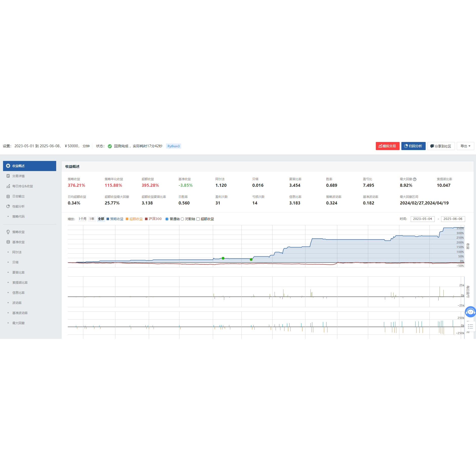The height and width of the screenshot is (476, 476).
Task: Click the 基准收益 value -3.85%
Action: pyautogui.click(x=185, y=185)
